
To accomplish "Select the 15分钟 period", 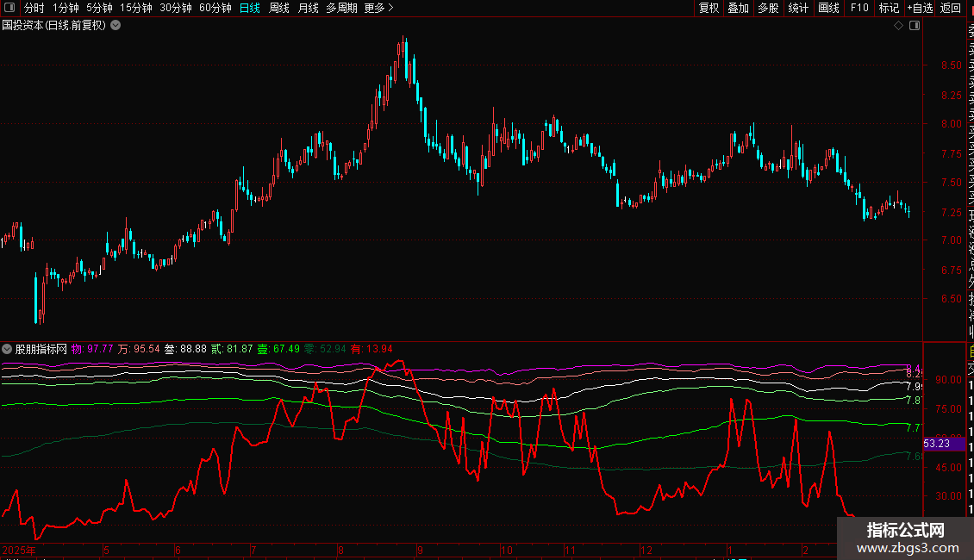I will (136, 8).
